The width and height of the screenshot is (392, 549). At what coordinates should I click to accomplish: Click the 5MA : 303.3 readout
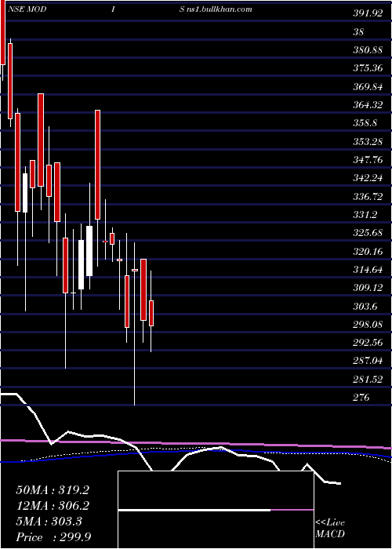[x=49, y=522]
